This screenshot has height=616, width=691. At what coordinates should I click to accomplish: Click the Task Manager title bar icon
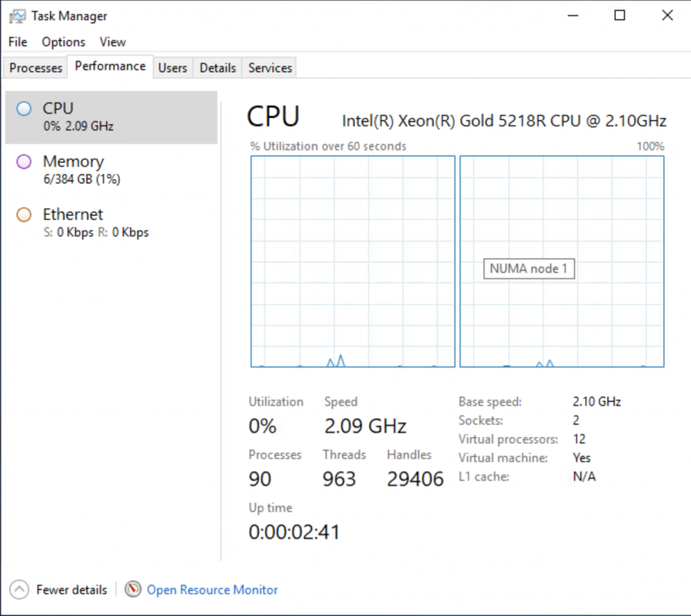tap(18, 16)
